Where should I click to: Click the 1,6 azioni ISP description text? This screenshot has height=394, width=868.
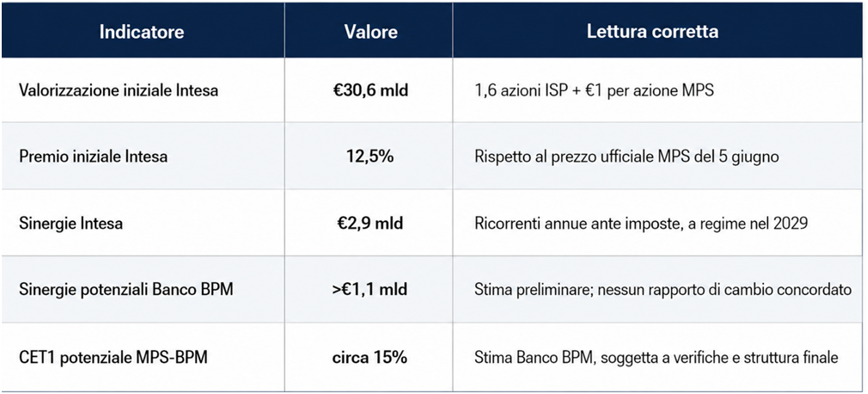pos(594,90)
